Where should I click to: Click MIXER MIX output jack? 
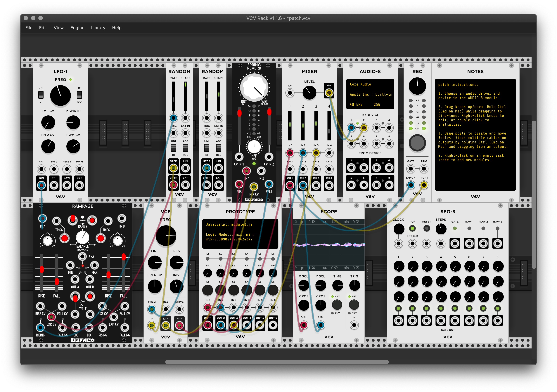coord(329,93)
